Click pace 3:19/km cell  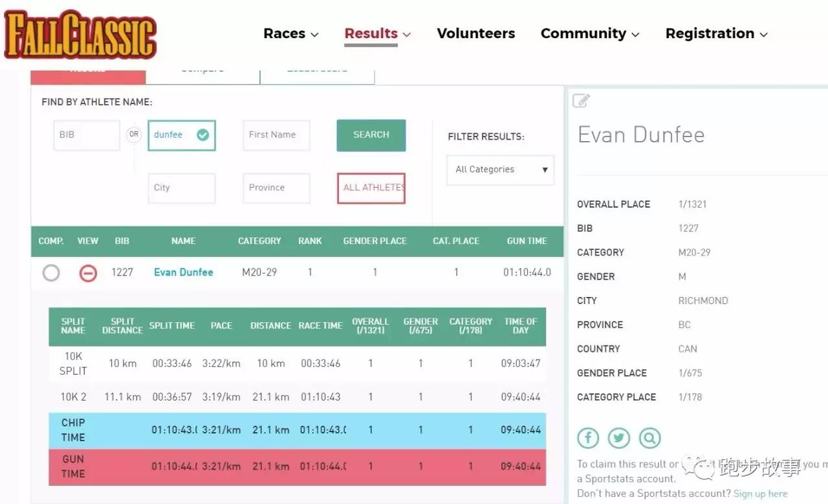click(221, 397)
